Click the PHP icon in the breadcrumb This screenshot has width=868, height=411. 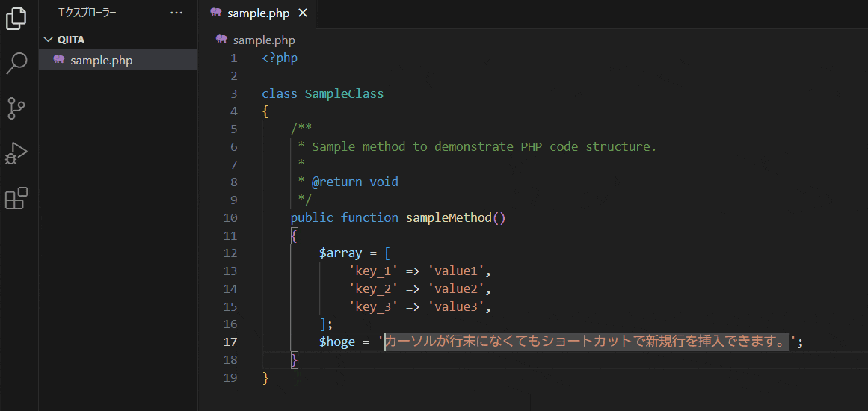point(222,40)
